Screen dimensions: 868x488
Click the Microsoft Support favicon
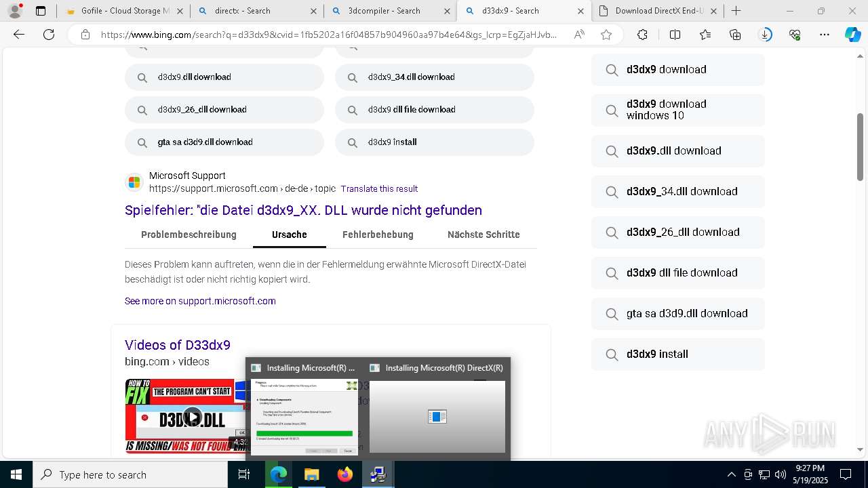click(134, 182)
